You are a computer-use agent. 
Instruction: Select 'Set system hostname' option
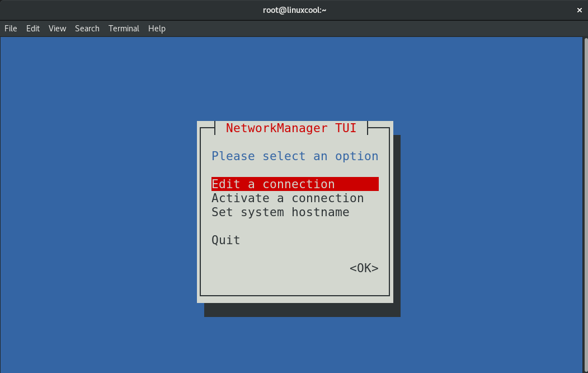(280, 212)
